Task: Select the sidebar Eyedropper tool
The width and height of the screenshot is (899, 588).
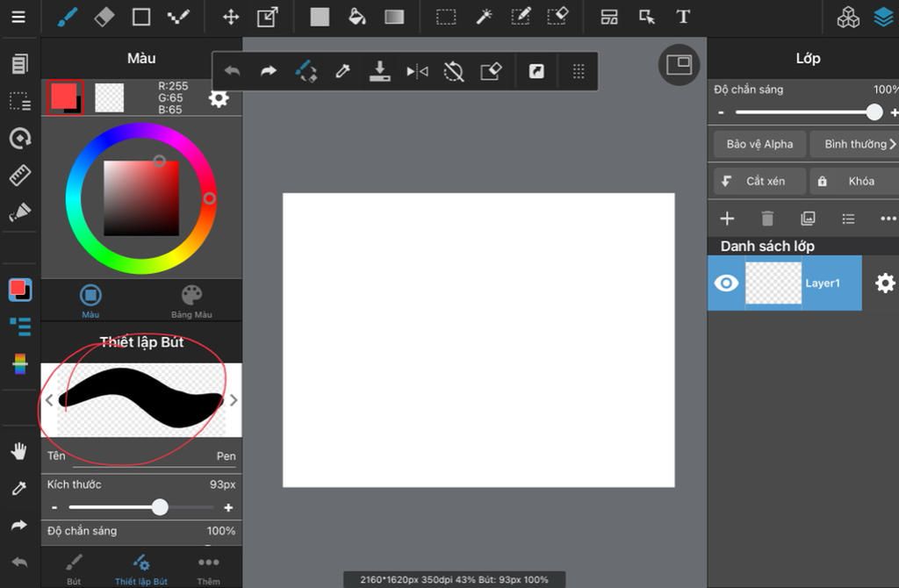Action: tap(19, 488)
